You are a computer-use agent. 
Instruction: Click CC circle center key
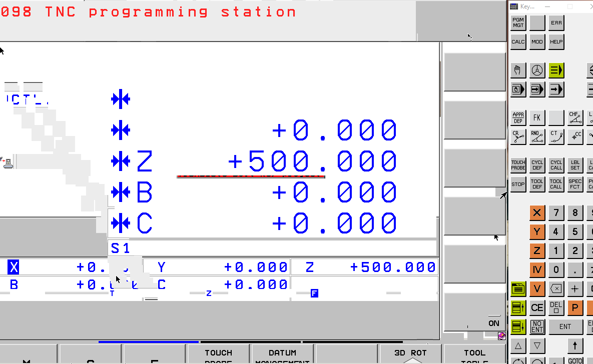click(575, 137)
